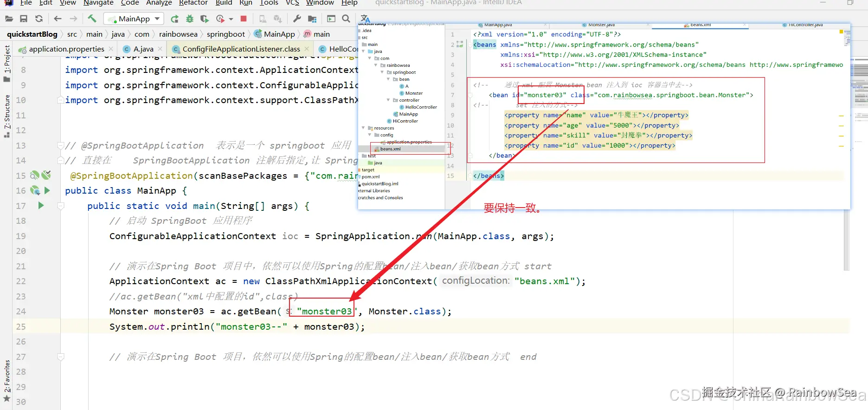Collapse the controller folder in overlay tree
Screen dimensions: 868x410
click(x=388, y=100)
